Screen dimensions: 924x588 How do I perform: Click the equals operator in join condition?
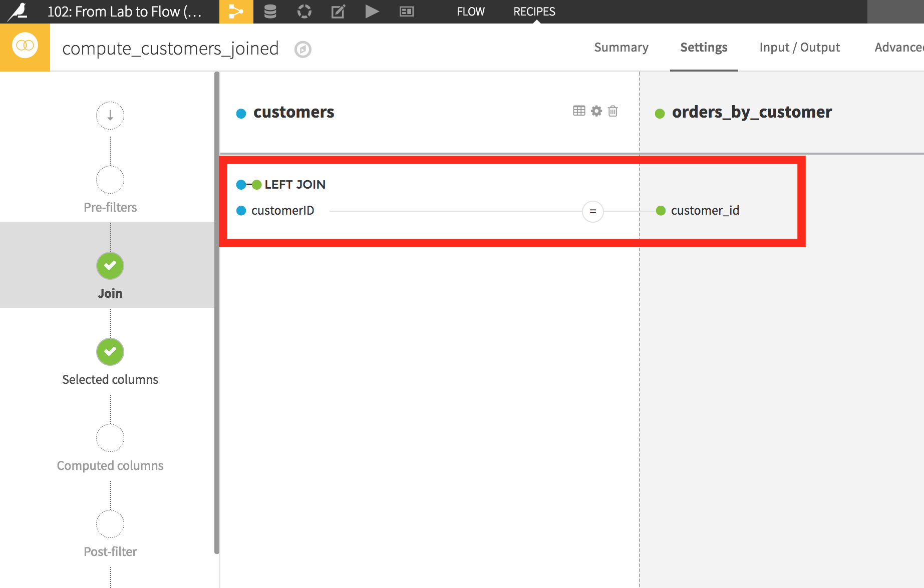[x=592, y=211]
